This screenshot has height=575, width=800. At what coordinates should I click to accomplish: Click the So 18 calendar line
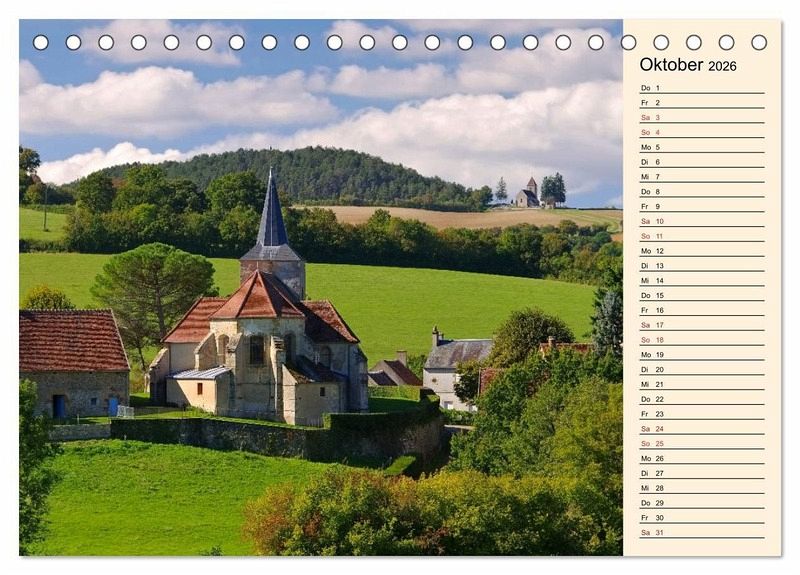point(701,340)
